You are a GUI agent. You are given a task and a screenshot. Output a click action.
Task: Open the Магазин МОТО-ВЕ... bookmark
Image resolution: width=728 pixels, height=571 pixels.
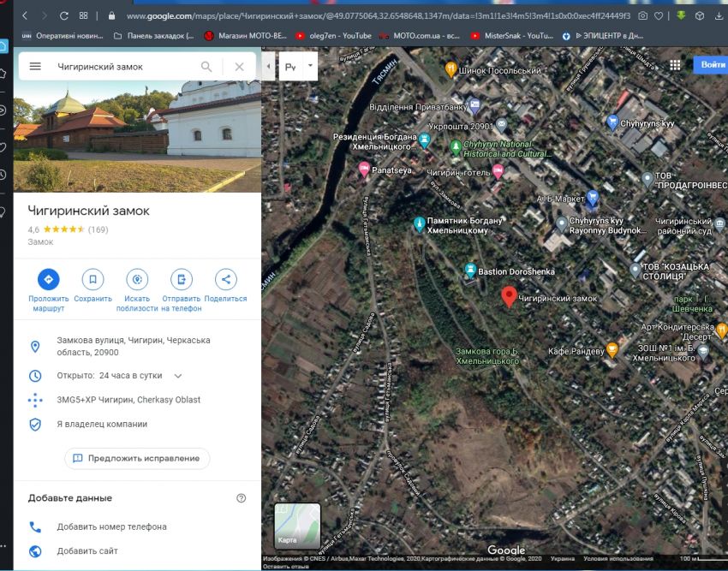click(x=246, y=36)
